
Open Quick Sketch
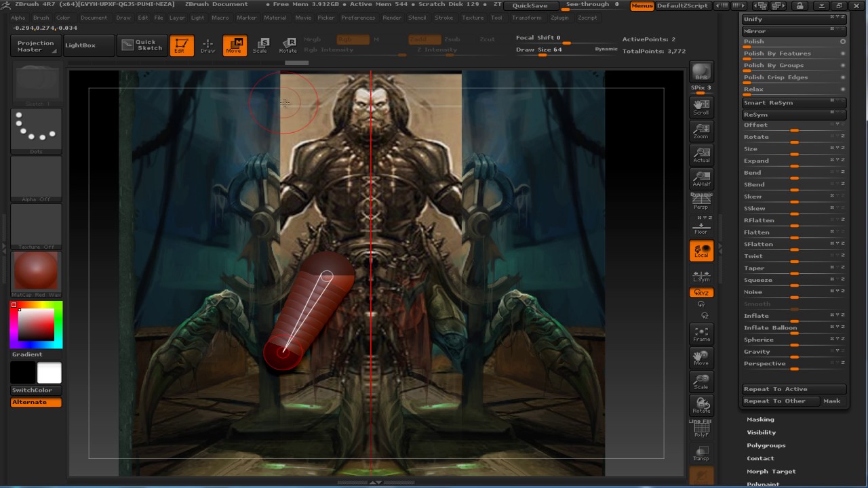point(142,45)
